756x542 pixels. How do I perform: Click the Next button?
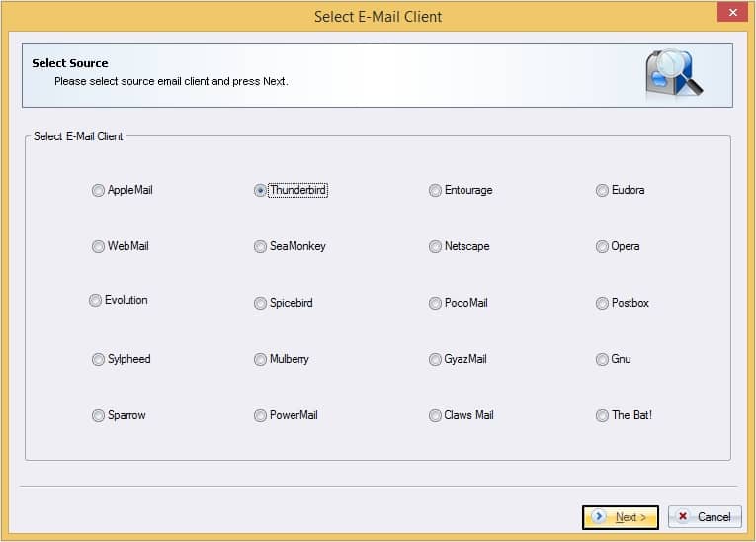pyautogui.click(x=620, y=517)
